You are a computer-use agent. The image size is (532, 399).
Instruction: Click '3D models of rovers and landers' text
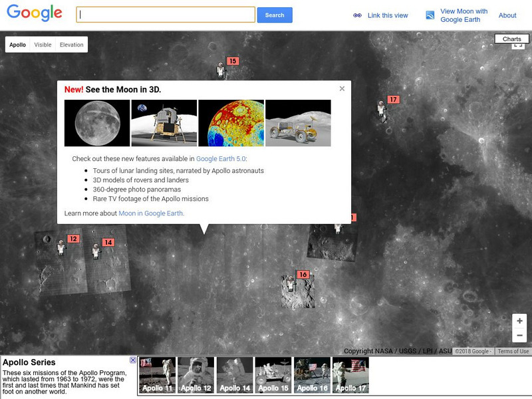(x=141, y=180)
